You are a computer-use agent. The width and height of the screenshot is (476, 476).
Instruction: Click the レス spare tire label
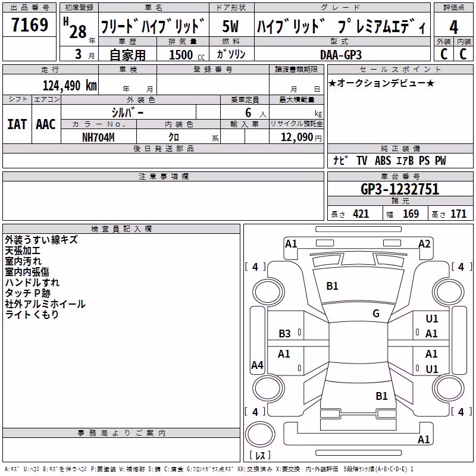click(261, 455)
